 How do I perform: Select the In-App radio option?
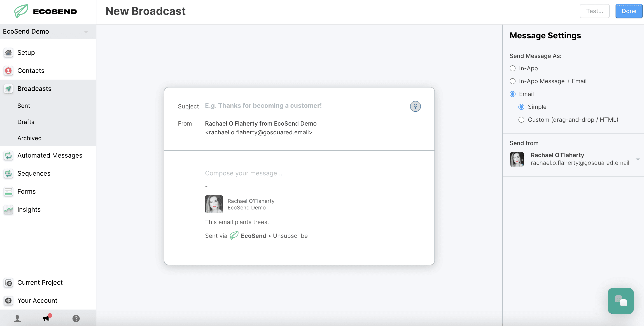coord(512,68)
